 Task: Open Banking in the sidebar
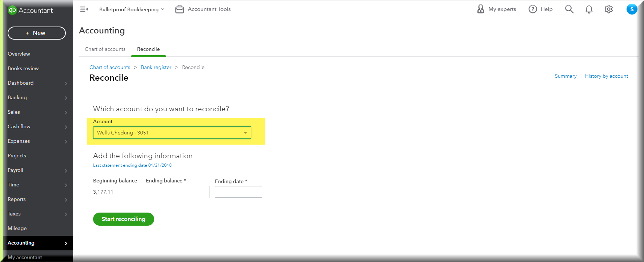click(x=17, y=97)
